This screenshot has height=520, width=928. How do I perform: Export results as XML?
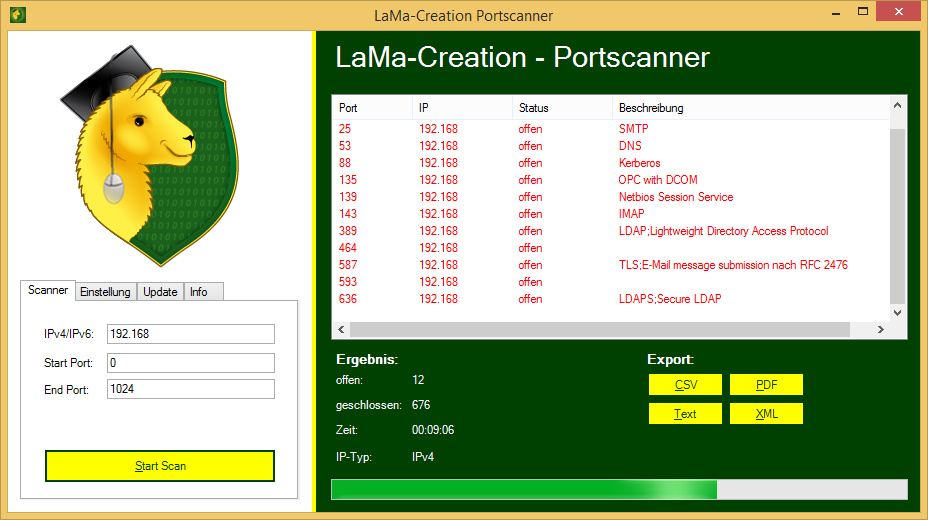pyautogui.click(x=766, y=414)
